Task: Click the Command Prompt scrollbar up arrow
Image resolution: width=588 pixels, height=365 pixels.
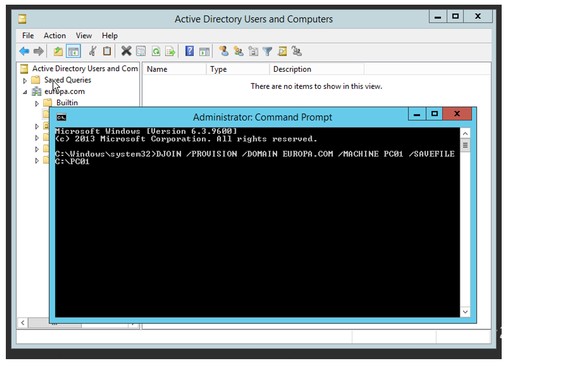Action: pyautogui.click(x=465, y=134)
